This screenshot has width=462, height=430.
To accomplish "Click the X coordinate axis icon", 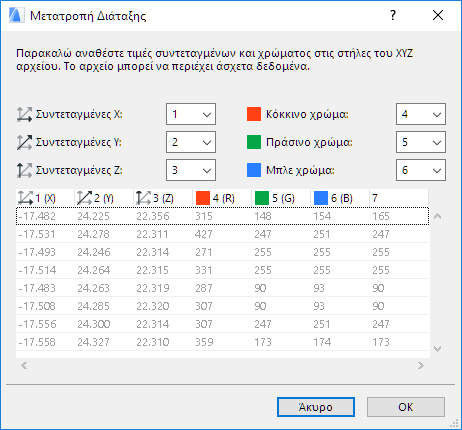I will coord(24,114).
